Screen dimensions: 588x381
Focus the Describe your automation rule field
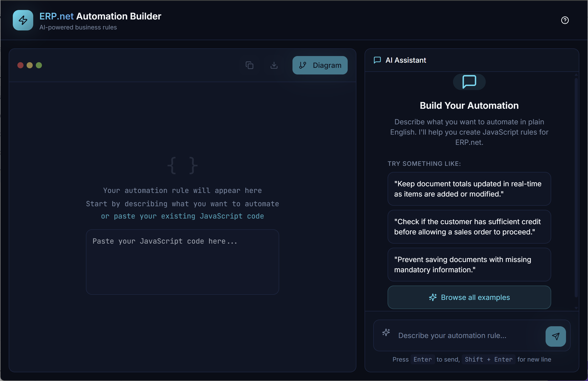point(469,335)
